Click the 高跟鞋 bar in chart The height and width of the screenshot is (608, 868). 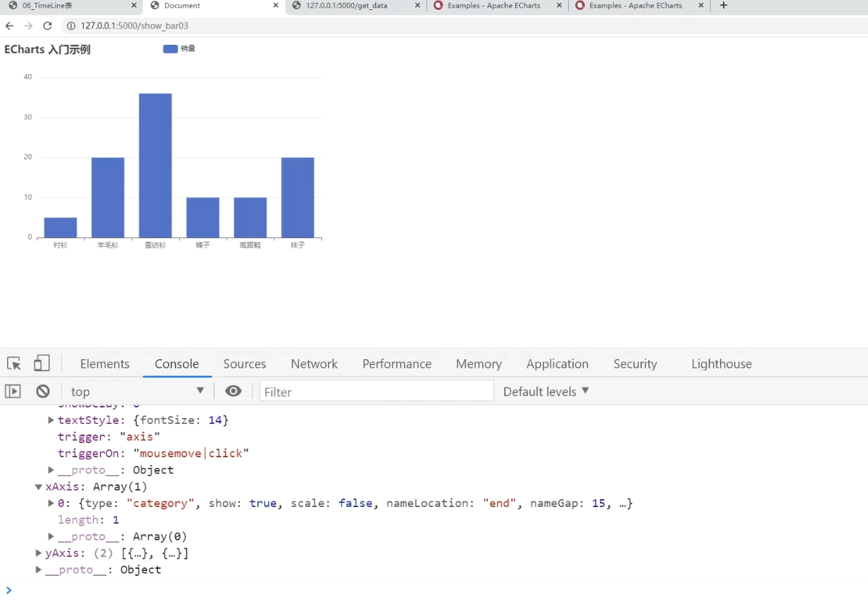click(250, 218)
